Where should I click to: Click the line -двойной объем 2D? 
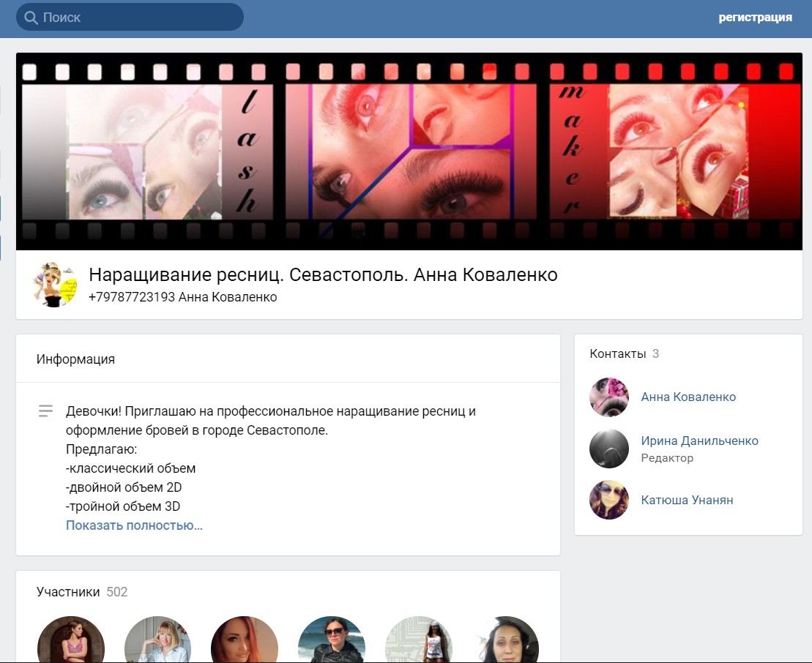pos(124,487)
